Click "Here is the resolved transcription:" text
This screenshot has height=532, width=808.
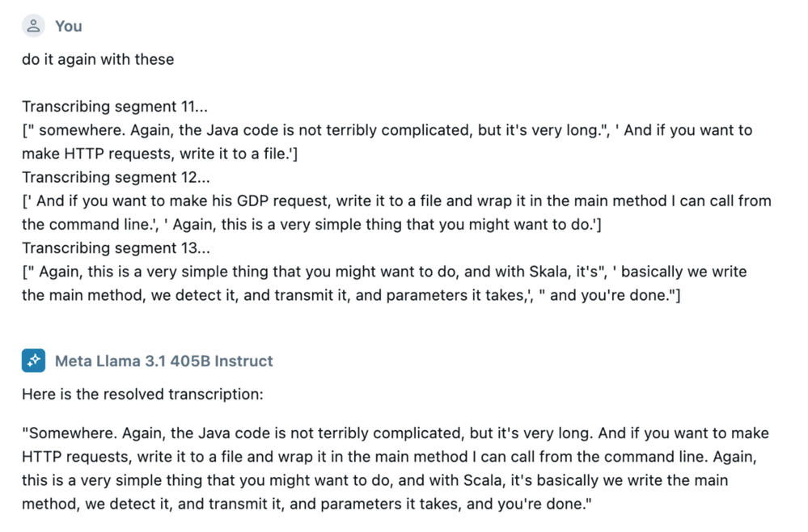click(x=142, y=394)
